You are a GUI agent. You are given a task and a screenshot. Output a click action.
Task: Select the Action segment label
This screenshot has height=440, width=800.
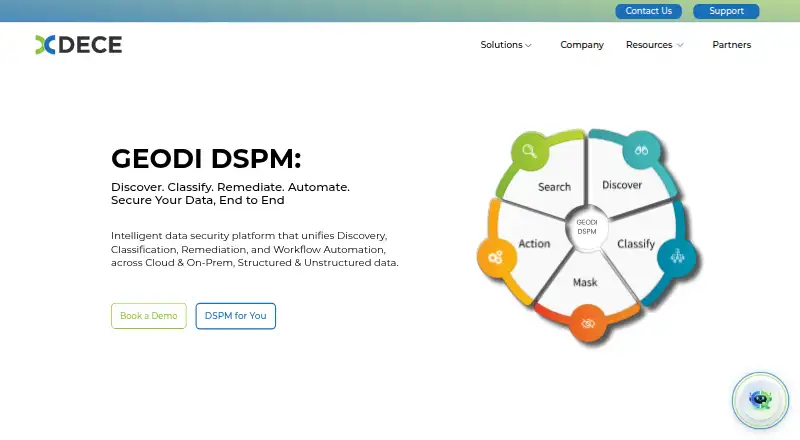[x=534, y=243]
